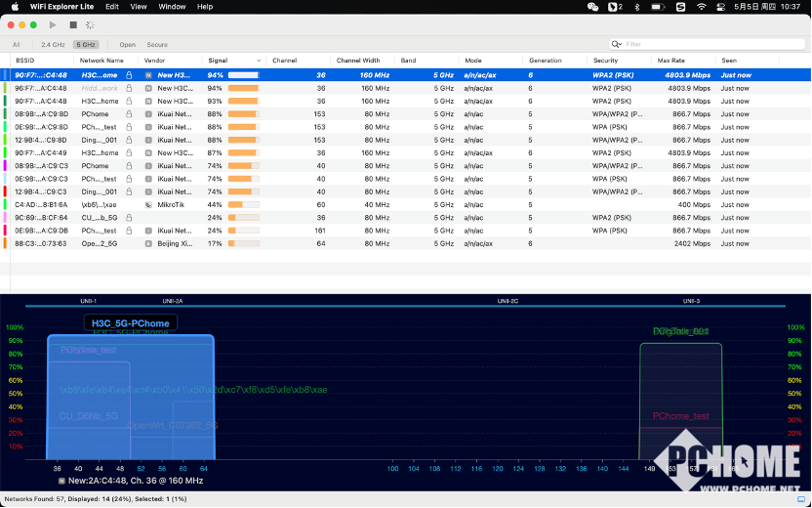The image size is (812, 508).
Task: Select MikroTik network on channel 60
Action: pyautogui.click(x=406, y=205)
